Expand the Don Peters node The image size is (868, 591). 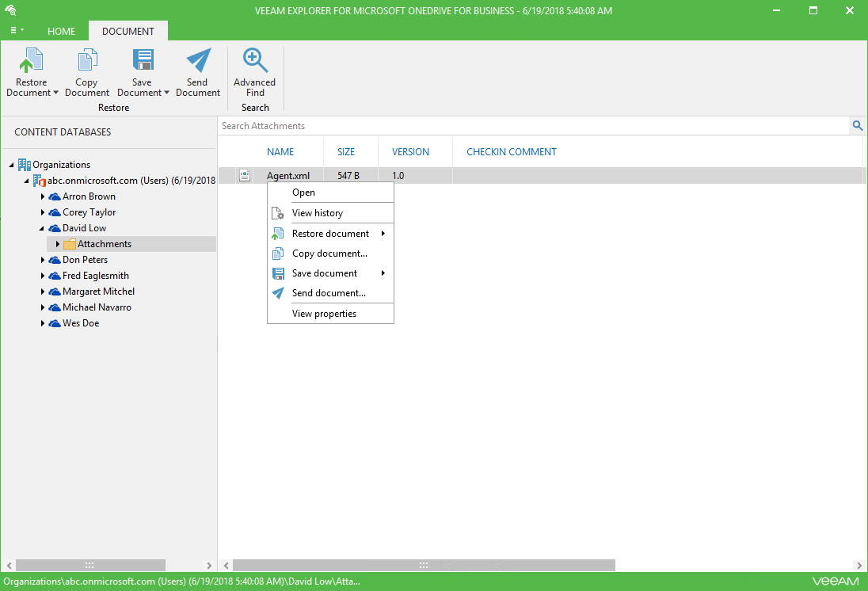coord(43,260)
